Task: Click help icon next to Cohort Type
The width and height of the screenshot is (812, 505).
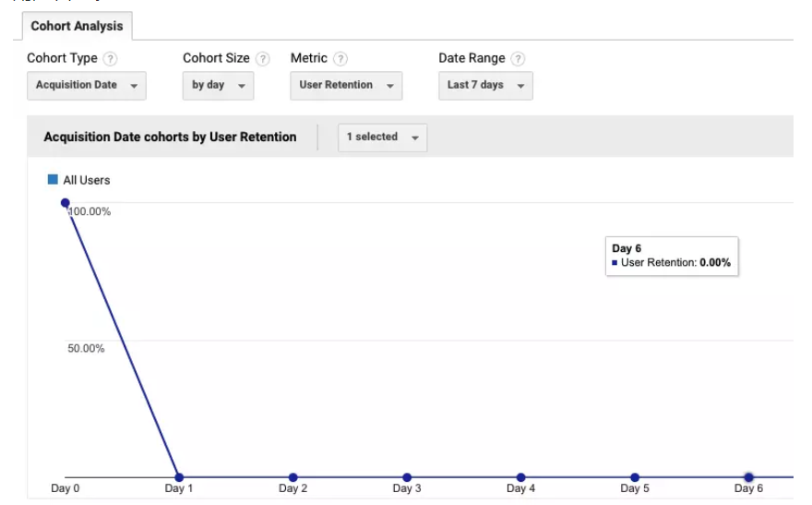Action: 111,59
